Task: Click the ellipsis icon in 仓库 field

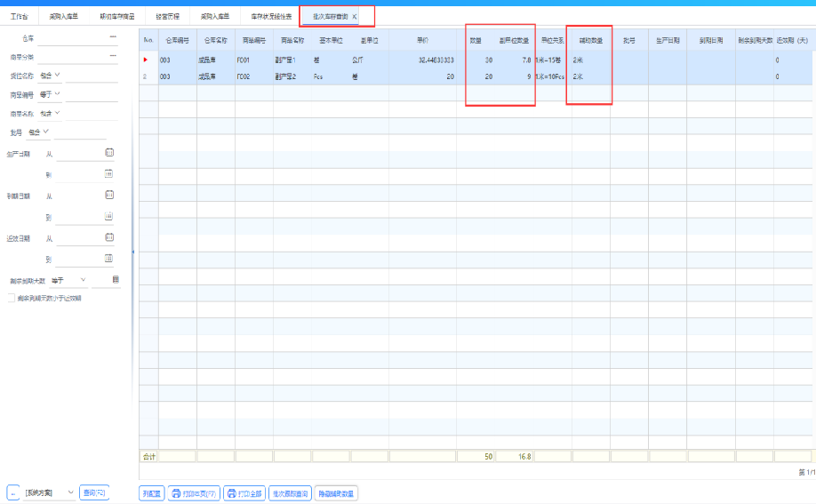Action: pyautogui.click(x=113, y=36)
